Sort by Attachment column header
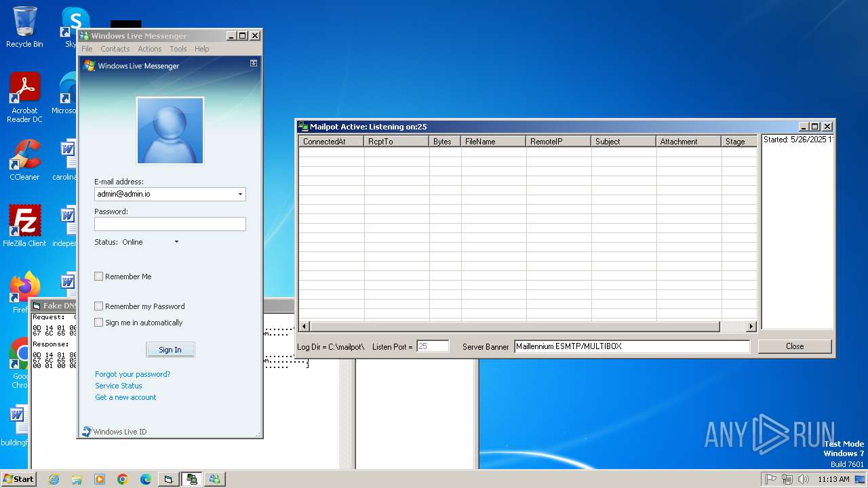This screenshot has height=488, width=868. click(689, 142)
